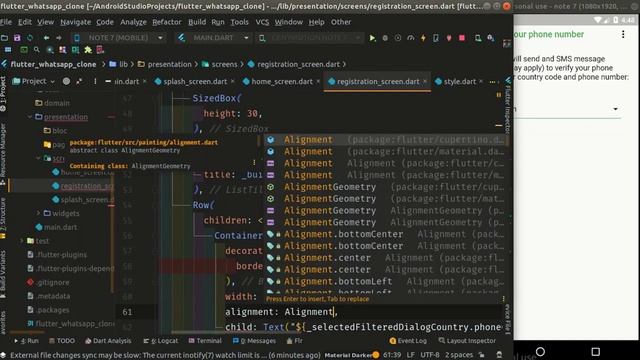Click the Open folder icon in toolbar

point(4,38)
